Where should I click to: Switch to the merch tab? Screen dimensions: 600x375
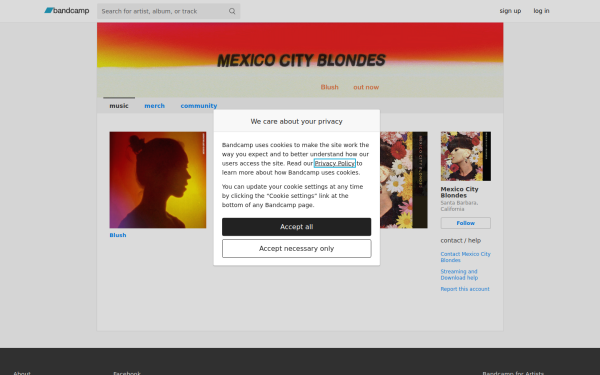154,106
